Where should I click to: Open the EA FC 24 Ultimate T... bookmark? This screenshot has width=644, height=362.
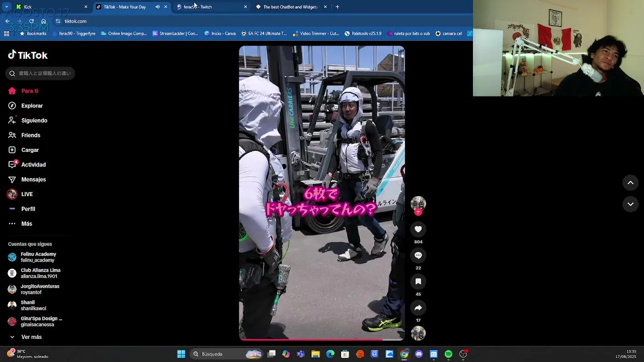point(264,34)
